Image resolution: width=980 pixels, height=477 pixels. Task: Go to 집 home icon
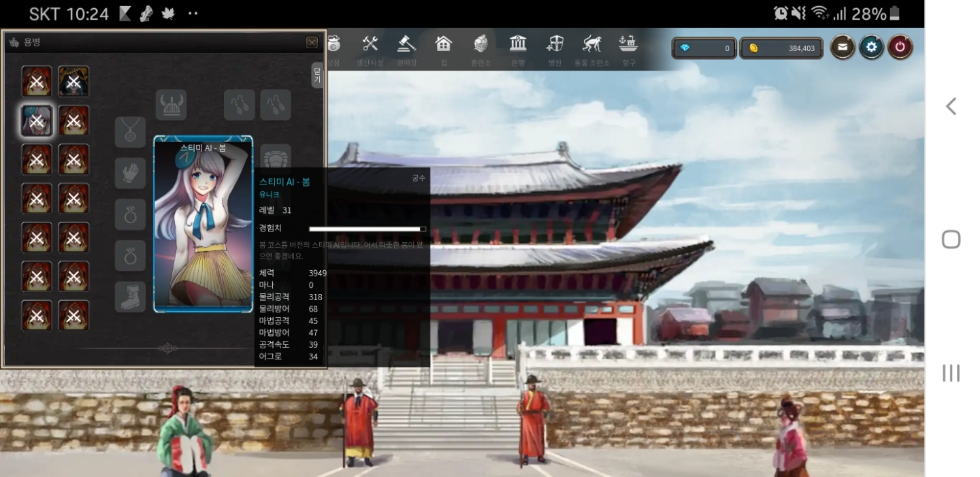444,50
